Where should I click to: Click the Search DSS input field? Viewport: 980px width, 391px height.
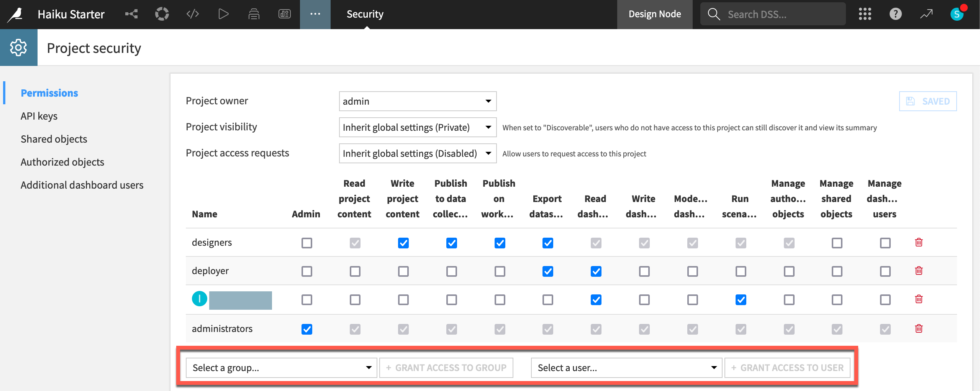pyautogui.click(x=782, y=14)
